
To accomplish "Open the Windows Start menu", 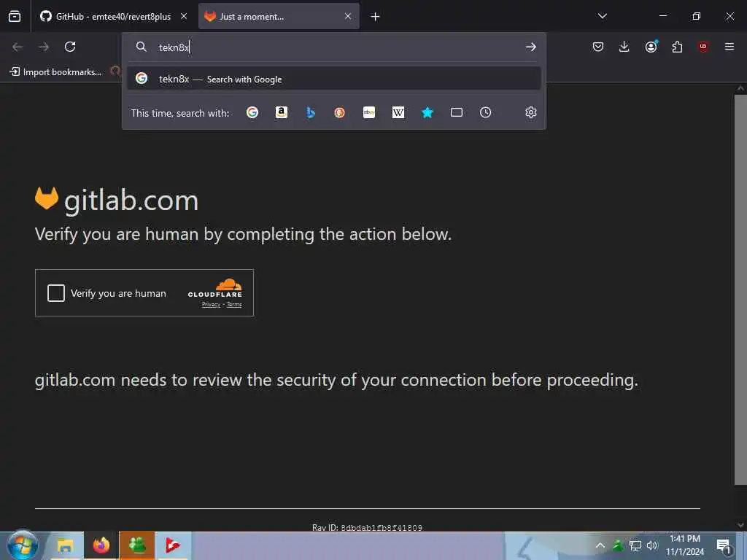I will (23, 545).
